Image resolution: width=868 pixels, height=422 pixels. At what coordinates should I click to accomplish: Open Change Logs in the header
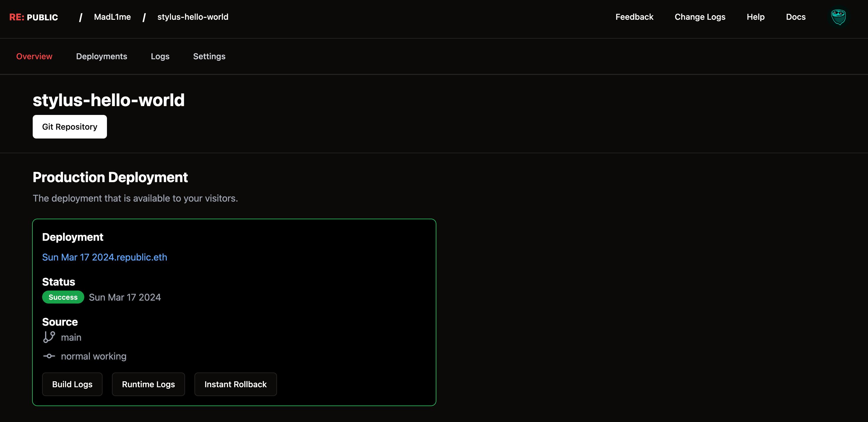pos(700,17)
